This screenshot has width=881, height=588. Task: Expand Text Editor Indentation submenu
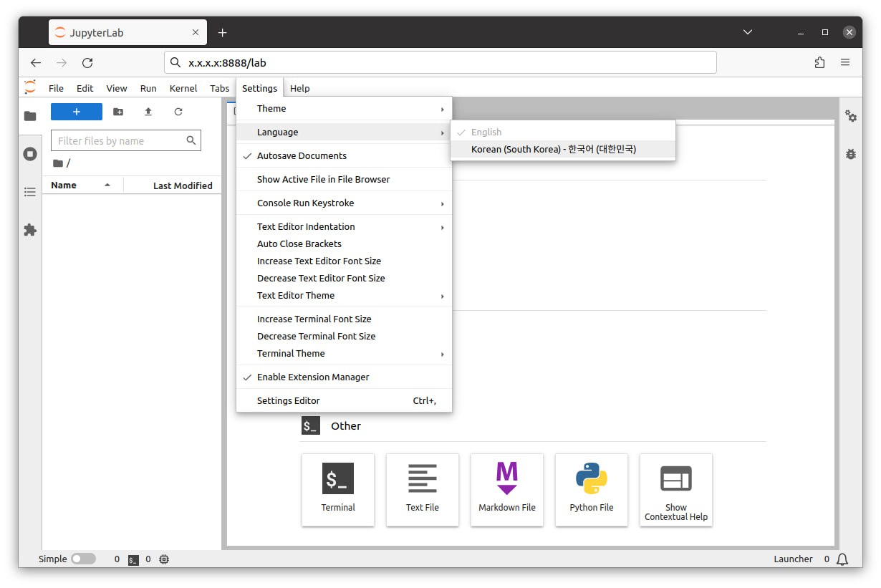point(344,226)
